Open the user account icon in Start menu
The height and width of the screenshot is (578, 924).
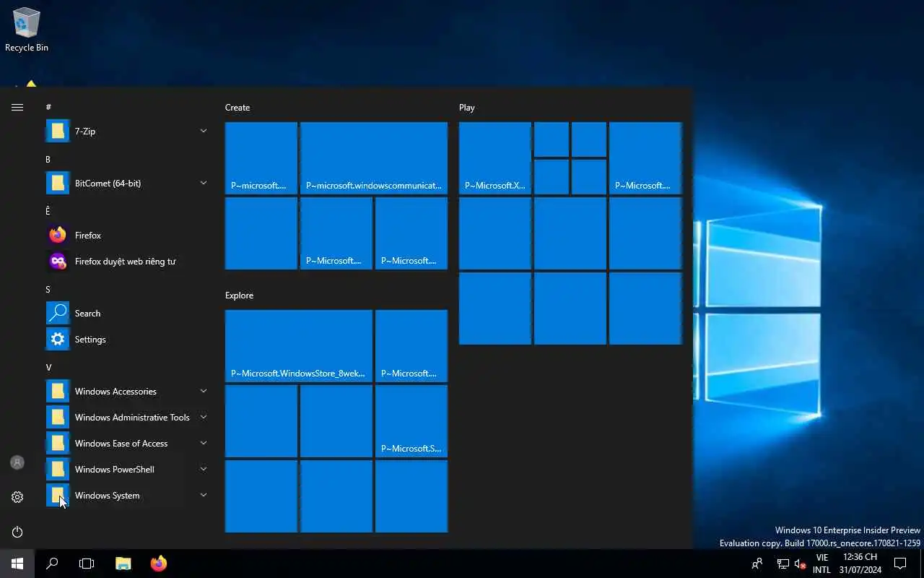17,462
